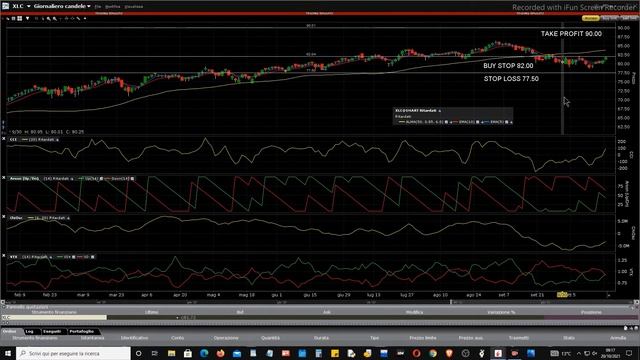The image size is (640, 360).
Task: Click the zoom in magnifier icon
Action: [x=49, y=18]
